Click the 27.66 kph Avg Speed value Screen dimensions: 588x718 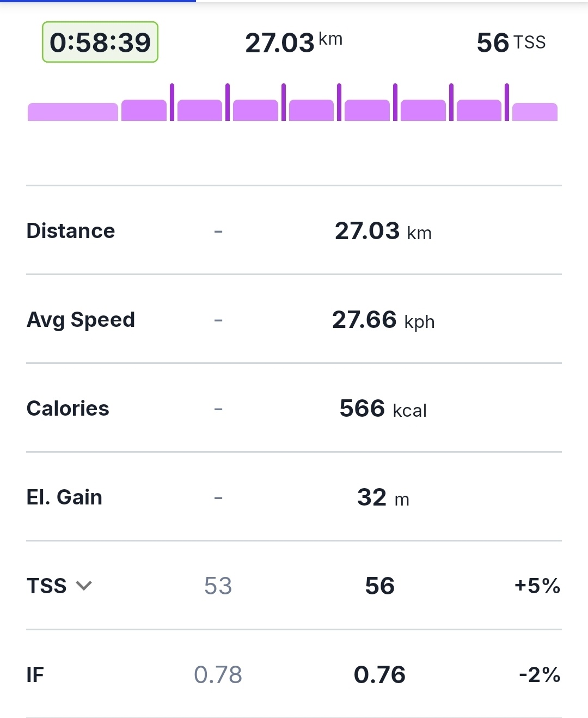pyautogui.click(x=383, y=320)
